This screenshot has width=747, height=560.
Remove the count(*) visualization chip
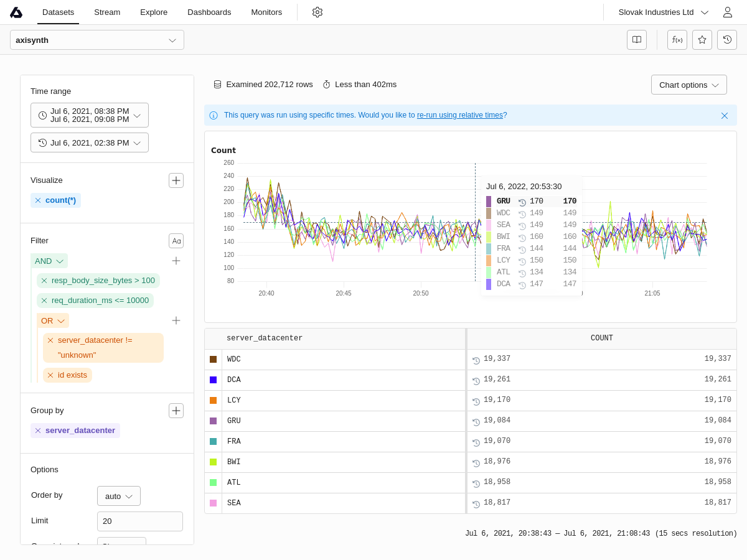tap(38, 200)
